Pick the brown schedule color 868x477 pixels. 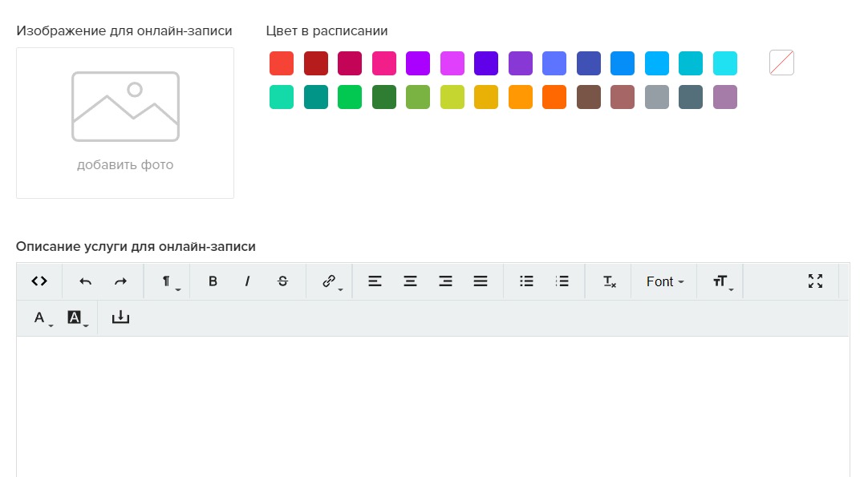[x=589, y=97]
